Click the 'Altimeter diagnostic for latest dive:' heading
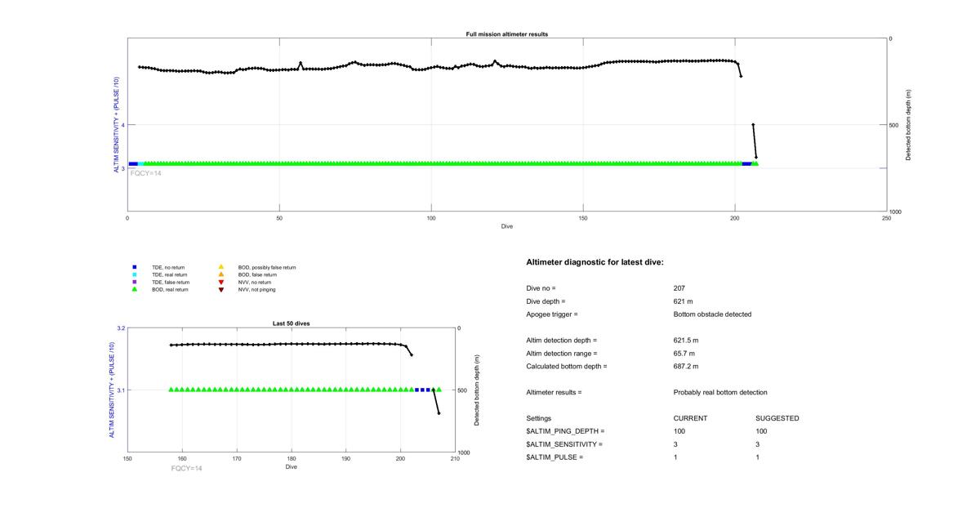980x508 pixels. [x=595, y=262]
